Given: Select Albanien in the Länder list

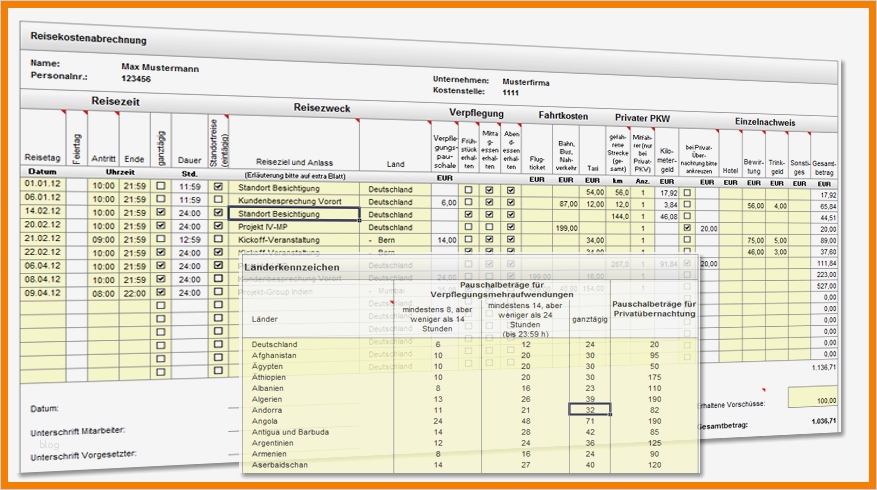Looking at the screenshot, I should [x=267, y=388].
